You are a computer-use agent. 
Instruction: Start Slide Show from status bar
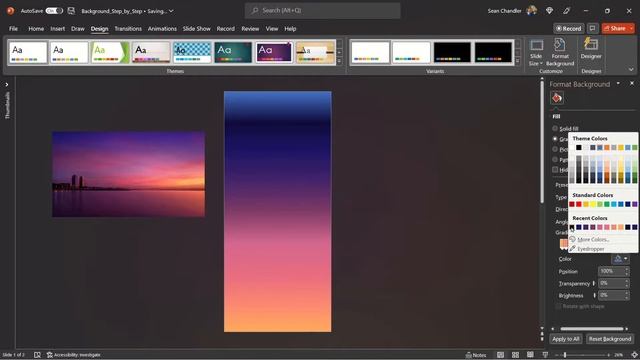(x=545, y=355)
